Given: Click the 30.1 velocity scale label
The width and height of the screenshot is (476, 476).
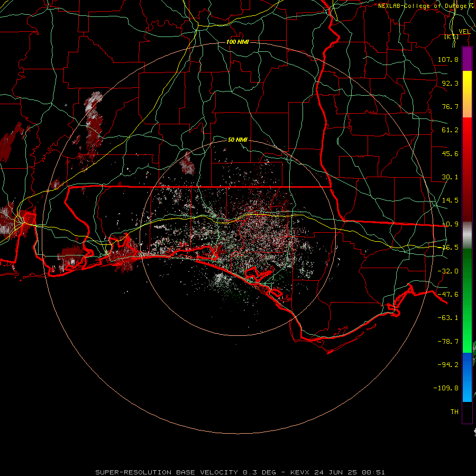Looking at the screenshot, I should tap(450, 177).
